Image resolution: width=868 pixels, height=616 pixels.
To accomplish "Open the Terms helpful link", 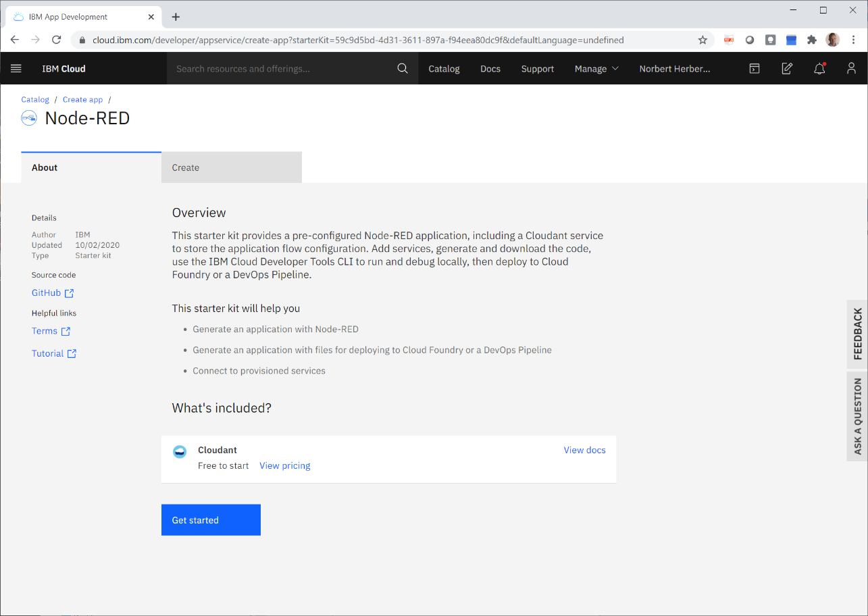I will pyautogui.click(x=45, y=331).
